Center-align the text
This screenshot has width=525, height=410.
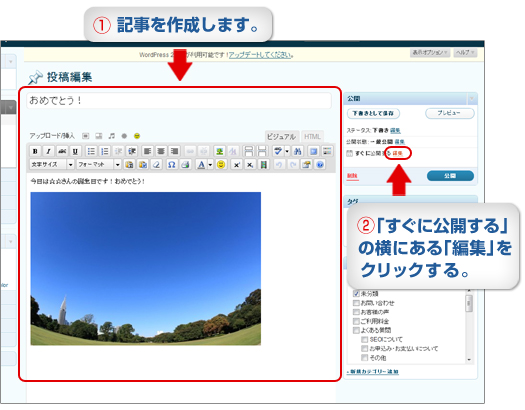pyautogui.click(x=161, y=151)
